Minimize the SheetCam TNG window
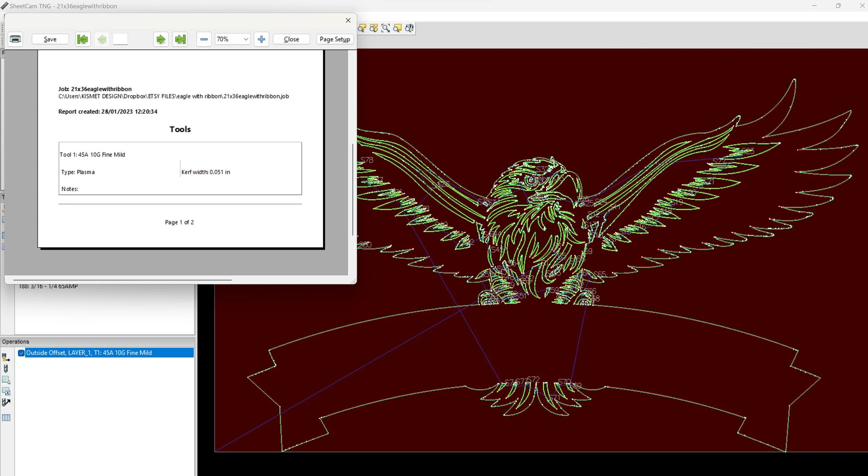Viewport: 868px width, 476px height. tap(814, 6)
